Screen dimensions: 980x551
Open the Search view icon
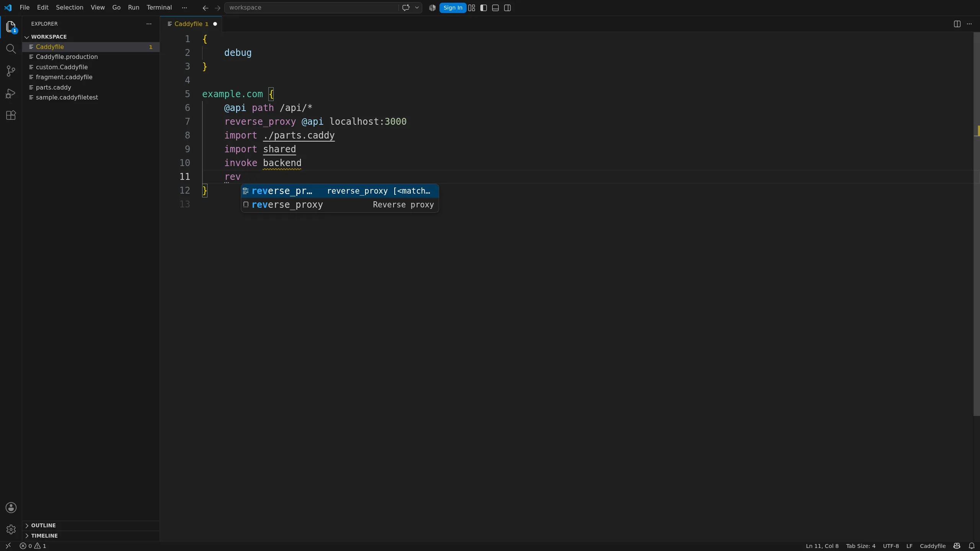pyautogui.click(x=11, y=49)
